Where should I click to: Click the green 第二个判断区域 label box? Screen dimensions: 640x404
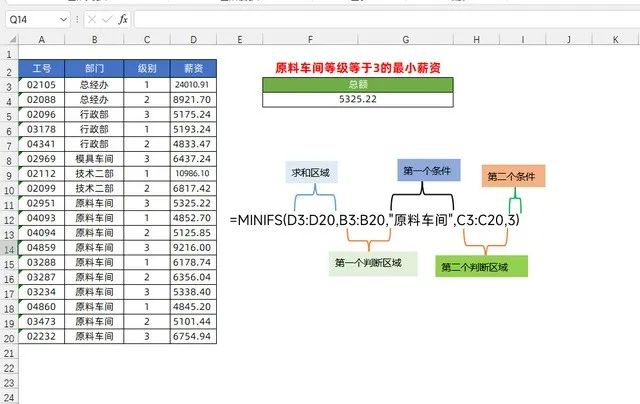click(481, 266)
